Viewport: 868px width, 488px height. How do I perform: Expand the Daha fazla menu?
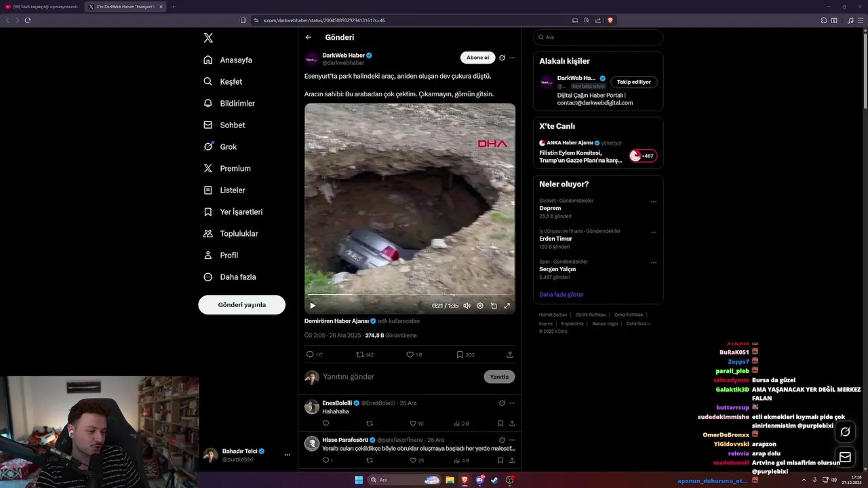click(229, 277)
